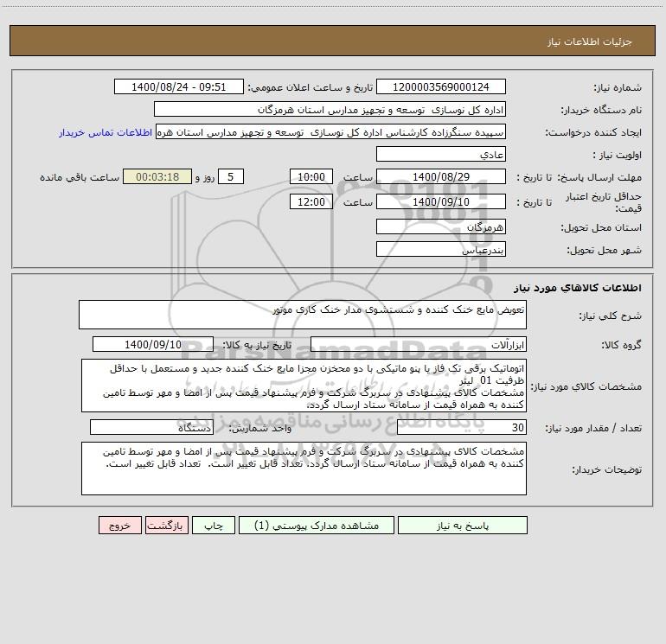This screenshot has height=644, width=666.
Task: Click the 'اولویت نیاز :' label
Action: [x=618, y=156]
